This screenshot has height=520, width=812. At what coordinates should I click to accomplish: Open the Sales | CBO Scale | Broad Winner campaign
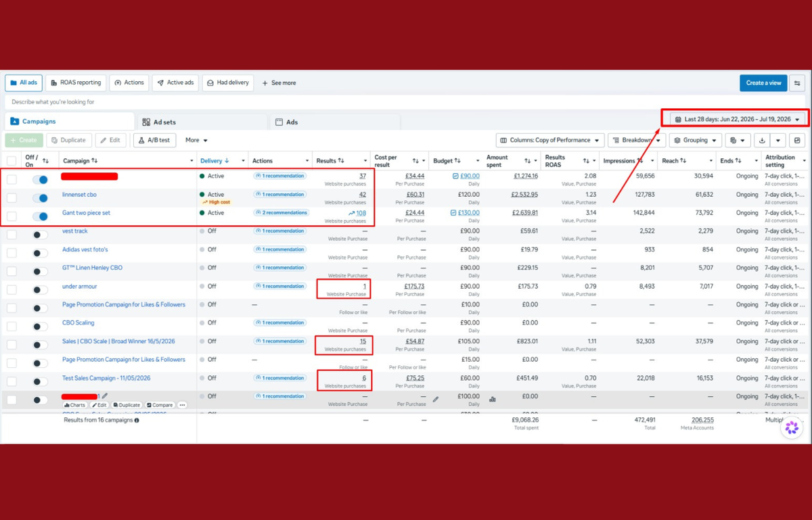[118, 341]
